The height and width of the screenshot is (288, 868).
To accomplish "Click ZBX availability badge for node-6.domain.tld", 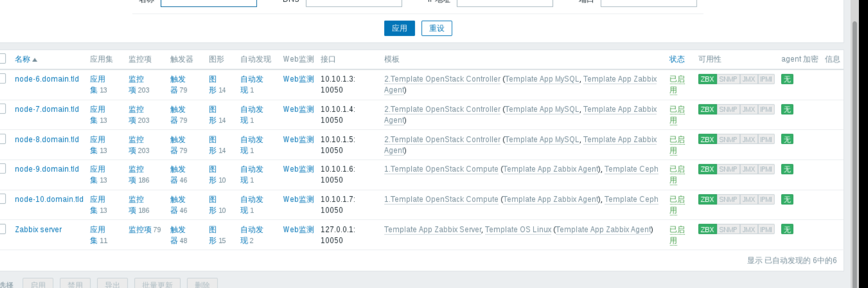I will (x=707, y=79).
